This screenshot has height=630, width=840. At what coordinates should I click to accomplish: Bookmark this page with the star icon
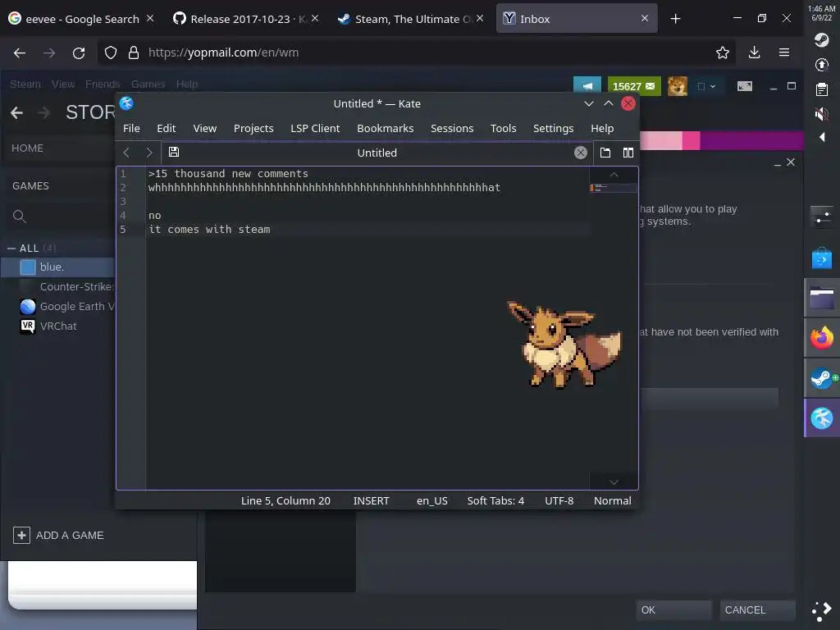(722, 52)
